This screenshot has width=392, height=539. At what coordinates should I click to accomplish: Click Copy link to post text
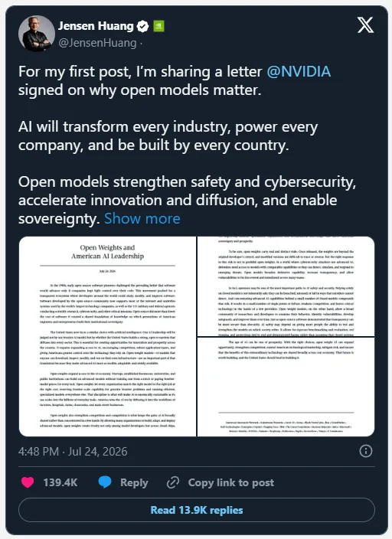pyautogui.click(x=231, y=482)
